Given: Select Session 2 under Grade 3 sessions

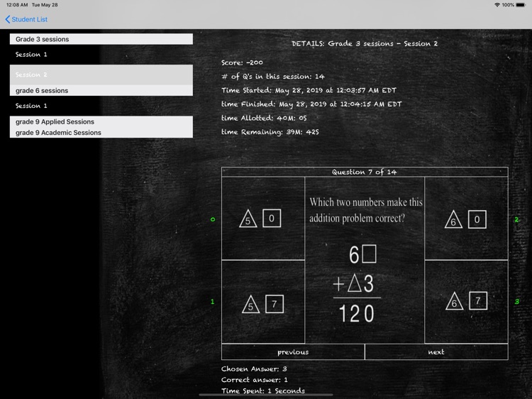Looking at the screenshot, I should pyautogui.click(x=101, y=75).
